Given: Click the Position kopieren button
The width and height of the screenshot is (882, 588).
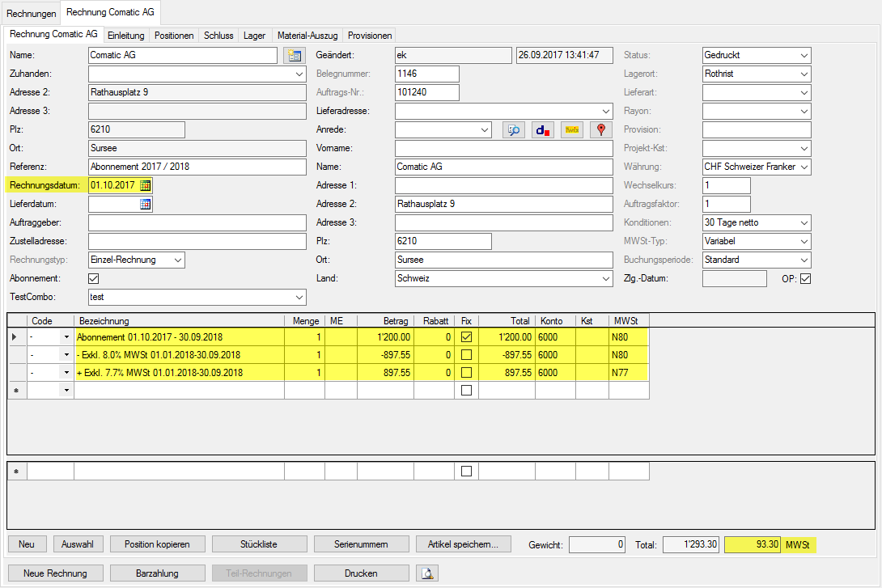Looking at the screenshot, I should (158, 544).
